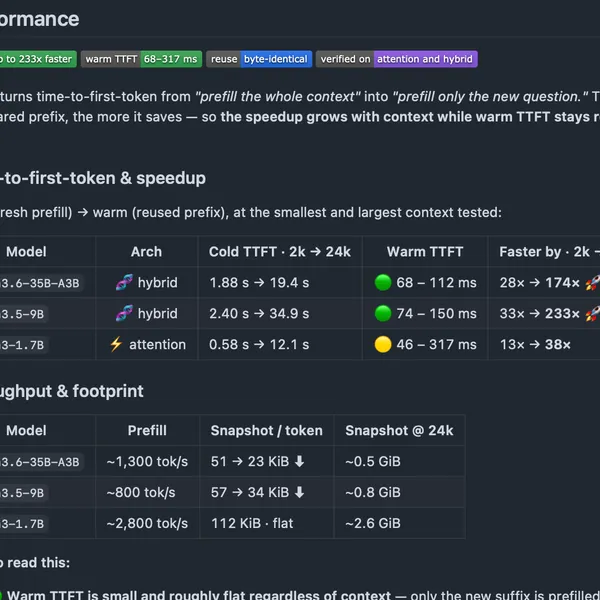Click the 'Prefill' column header
This screenshot has width=600, height=600.
(147, 430)
